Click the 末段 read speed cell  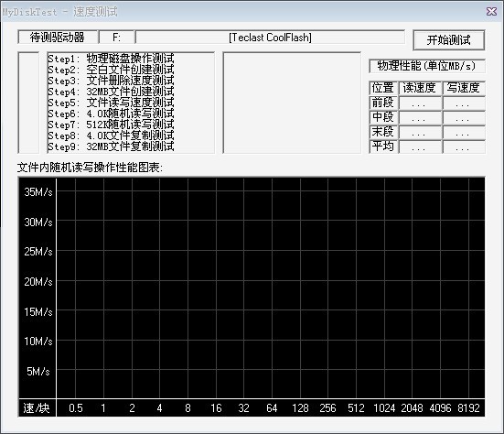(420, 132)
